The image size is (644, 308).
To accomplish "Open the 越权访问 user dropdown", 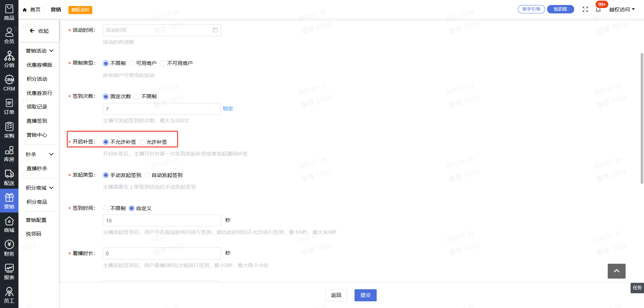I will click(x=622, y=9).
